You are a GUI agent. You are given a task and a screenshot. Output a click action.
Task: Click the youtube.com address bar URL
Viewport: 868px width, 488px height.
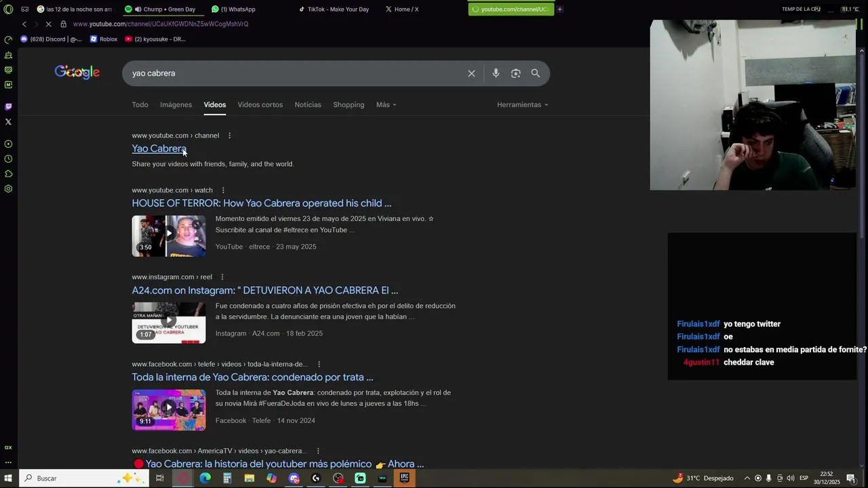coord(161,24)
